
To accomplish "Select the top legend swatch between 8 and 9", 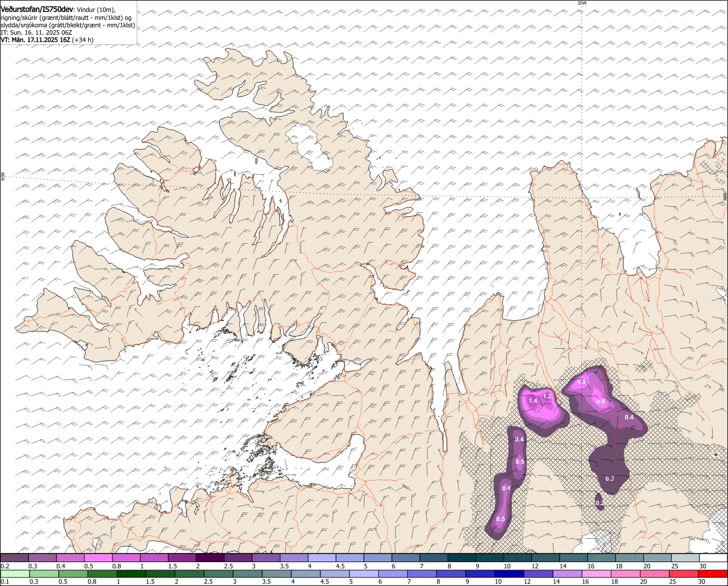I will tap(462, 558).
